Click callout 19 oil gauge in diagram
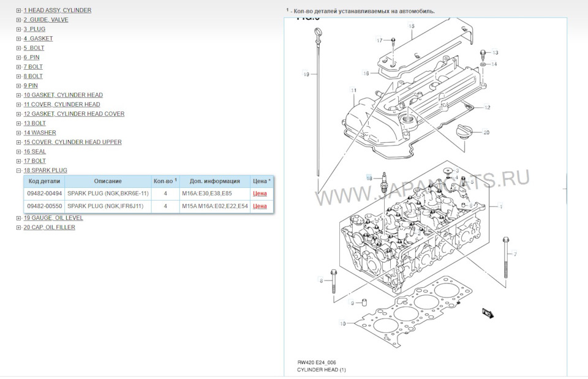Screen dimensions: 588x379 pos(306,74)
